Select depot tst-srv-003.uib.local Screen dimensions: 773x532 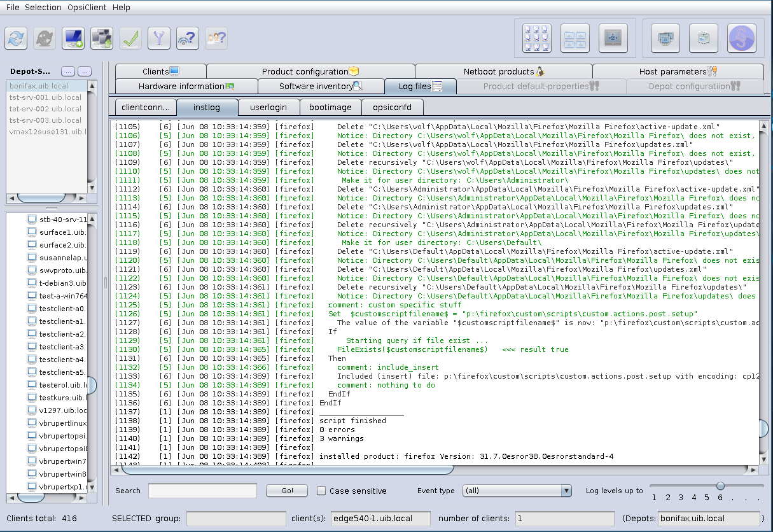(46, 120)
